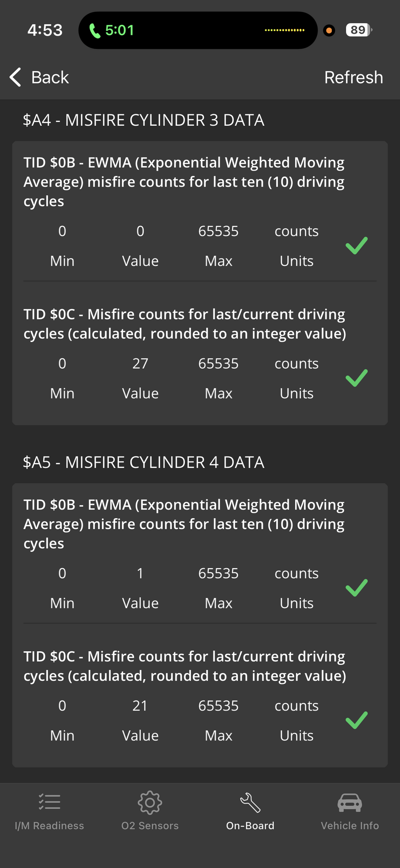Tap green checkmark for Cylinder 3 TID $0C
Viewport: 400px width, 868px height.
pyautogui.click(x=357, y=378)
